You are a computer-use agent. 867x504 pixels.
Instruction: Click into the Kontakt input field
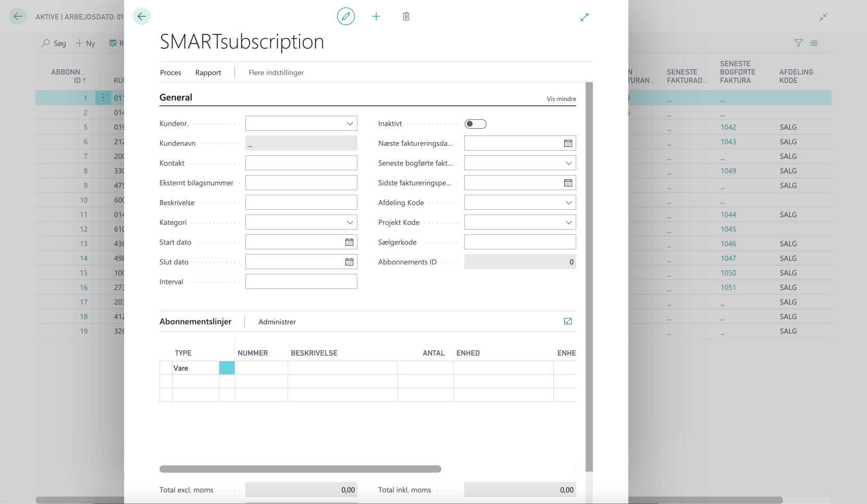coord(301,163)
